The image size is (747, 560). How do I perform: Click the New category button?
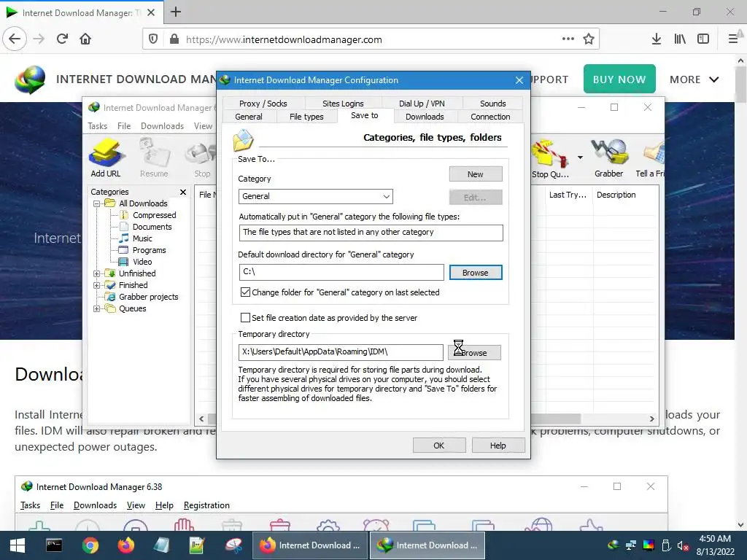pyautogui.click(x=476, y=174)
